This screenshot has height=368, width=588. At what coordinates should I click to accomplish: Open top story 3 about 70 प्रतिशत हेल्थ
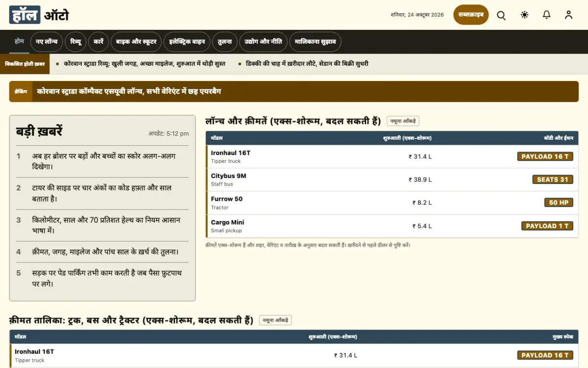pyautogui.click(x=102, y=225)
